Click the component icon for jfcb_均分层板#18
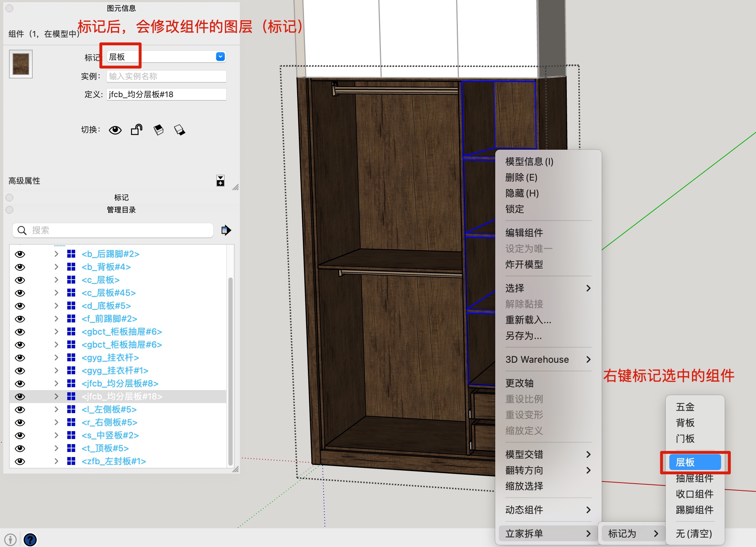This screenshot has width=756, height=547. click(x=71, y=397)
